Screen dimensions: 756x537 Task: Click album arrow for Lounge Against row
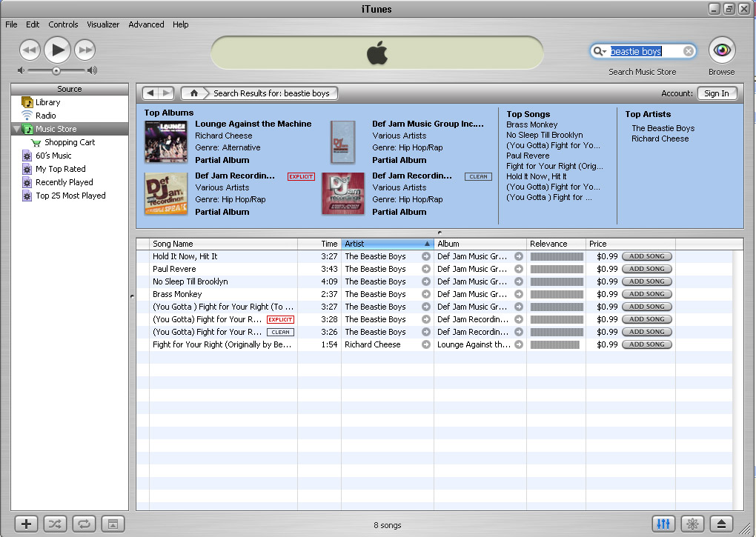click(519, 344)
